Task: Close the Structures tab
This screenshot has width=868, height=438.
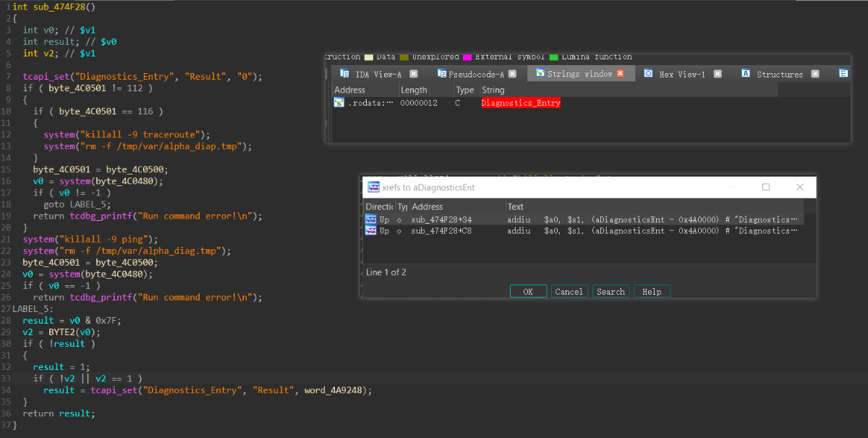Action: [x=815, y=74]
